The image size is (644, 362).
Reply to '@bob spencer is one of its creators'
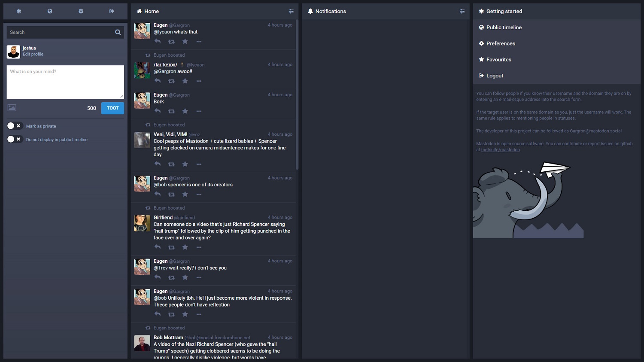click(158, 195)
